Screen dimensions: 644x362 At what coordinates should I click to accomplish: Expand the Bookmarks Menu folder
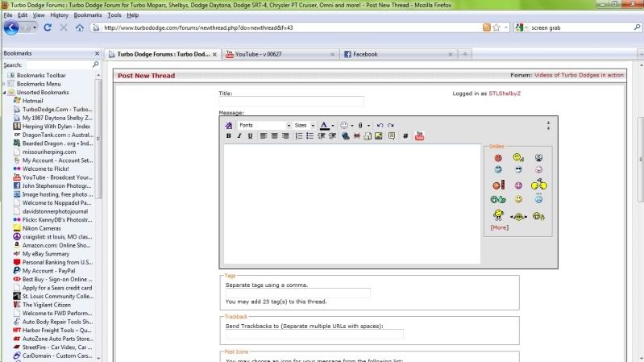pyautogui.click(x=5, y=84)
